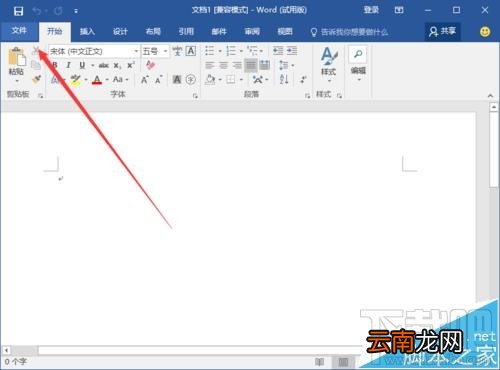Toggle Subscript x₂ button
Viewport: 500px width, 370px height.
pos(117,65)
